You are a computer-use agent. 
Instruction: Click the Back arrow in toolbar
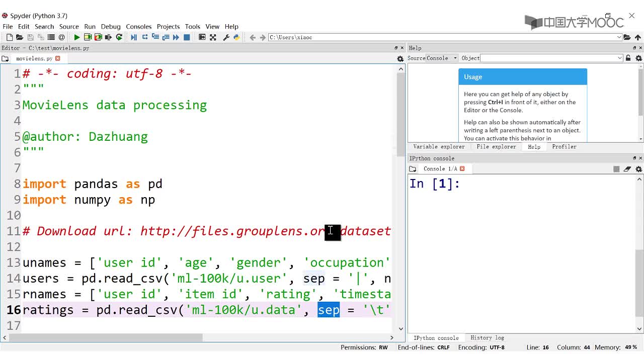[253, 37]
